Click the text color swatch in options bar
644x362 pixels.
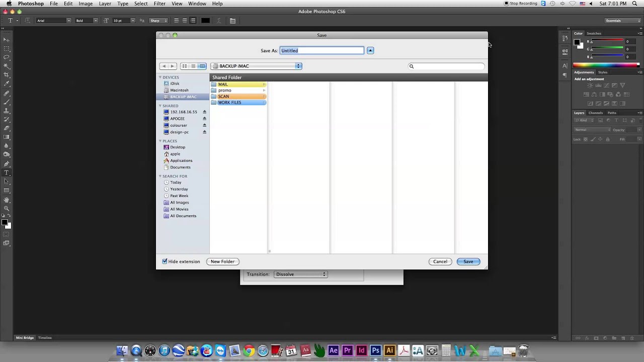(205, 21)
